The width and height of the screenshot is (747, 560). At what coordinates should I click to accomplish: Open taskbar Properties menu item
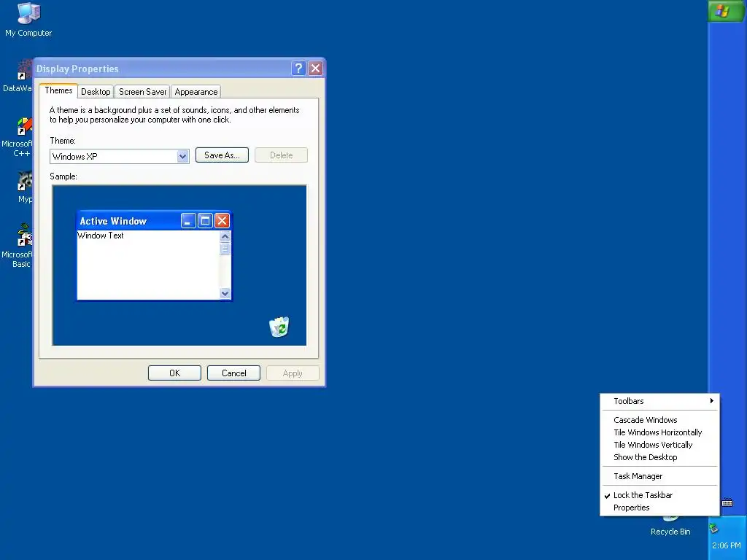pos(659,507)
